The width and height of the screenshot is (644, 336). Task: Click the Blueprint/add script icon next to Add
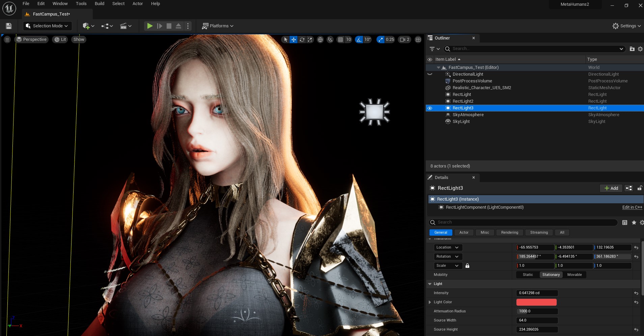[629, 188]
